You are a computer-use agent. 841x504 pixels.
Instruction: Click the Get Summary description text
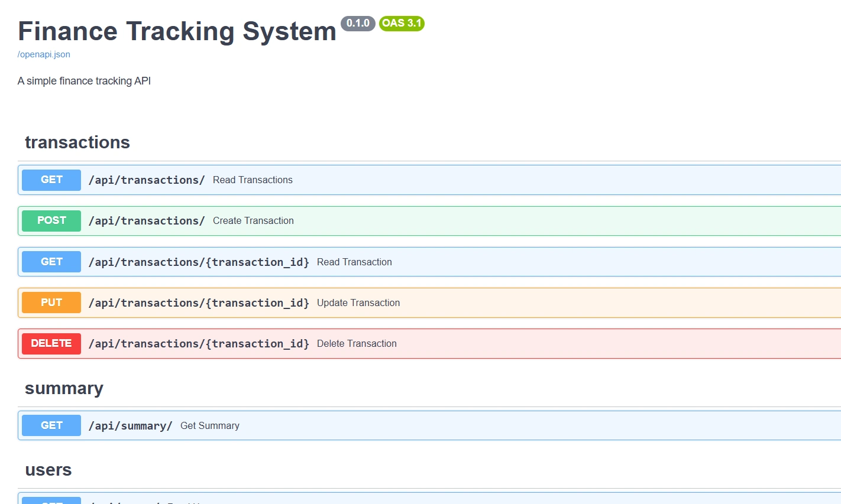[x=210, y=426]
